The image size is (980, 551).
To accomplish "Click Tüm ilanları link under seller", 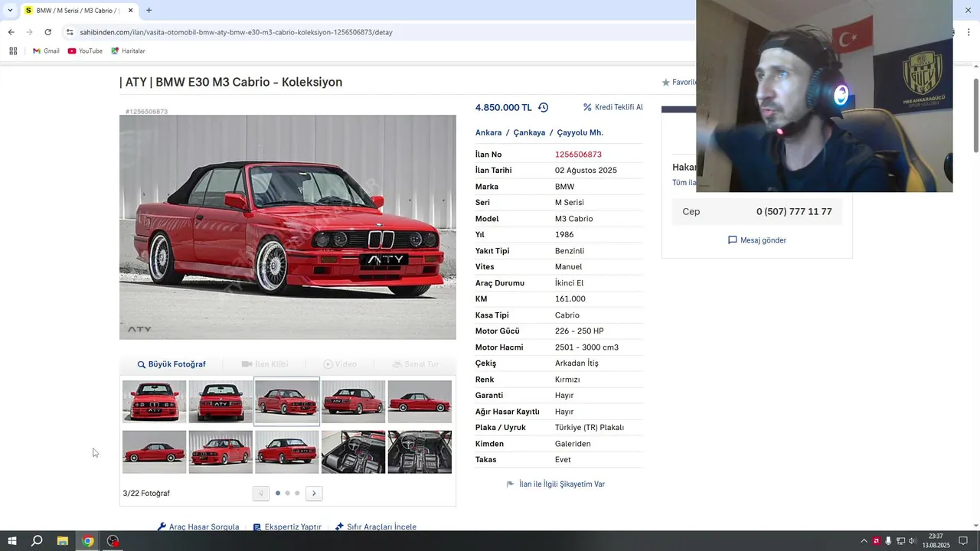I will pos(684,183).
